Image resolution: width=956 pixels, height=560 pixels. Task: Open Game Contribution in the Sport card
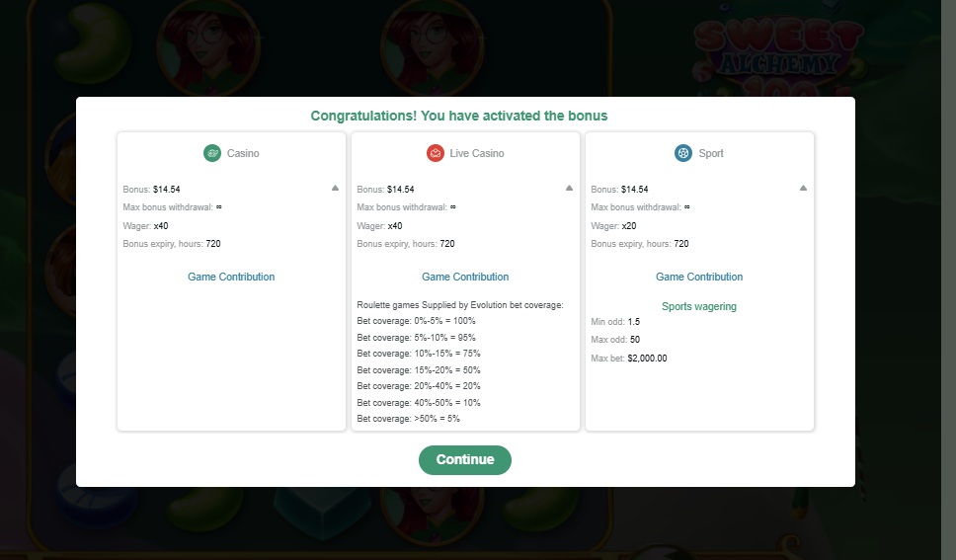(699, 277)
